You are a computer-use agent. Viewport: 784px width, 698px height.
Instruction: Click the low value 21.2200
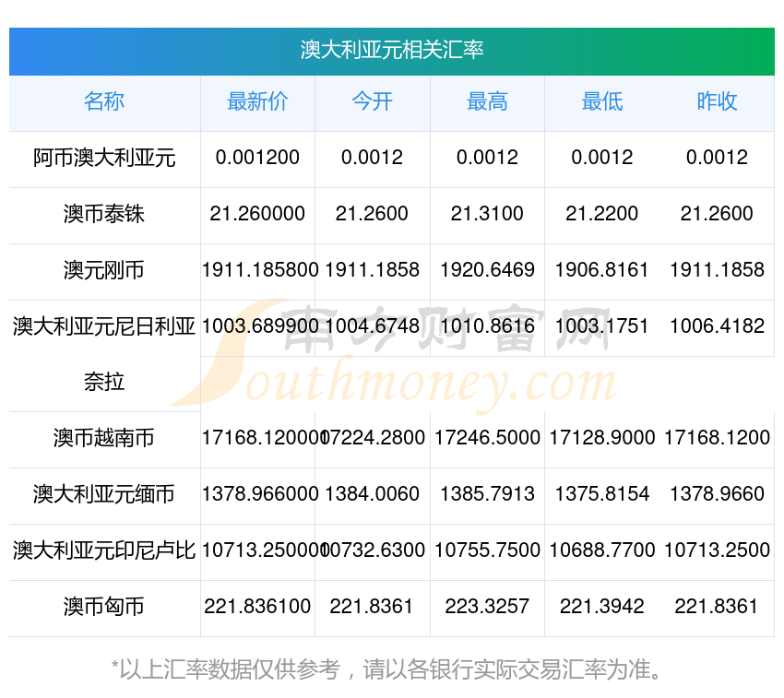click(x=602, y=214)
